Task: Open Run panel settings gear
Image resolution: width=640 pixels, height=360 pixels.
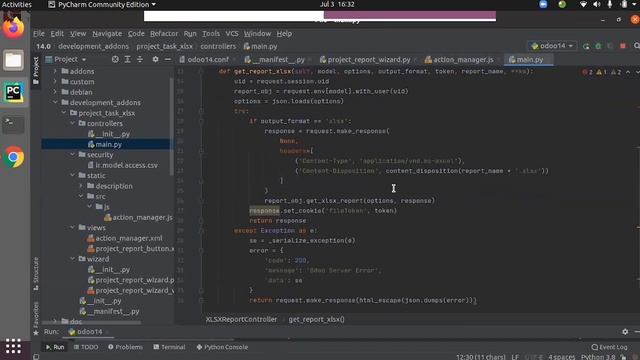Action: coord(625,331)
